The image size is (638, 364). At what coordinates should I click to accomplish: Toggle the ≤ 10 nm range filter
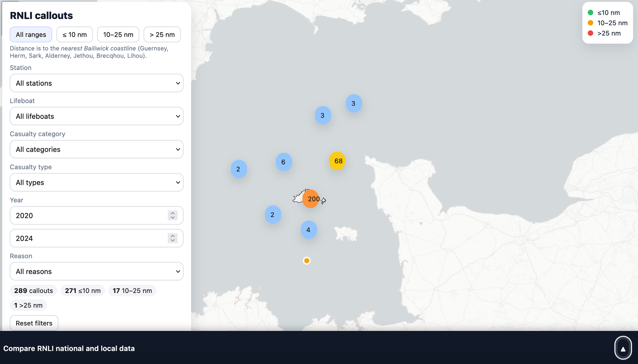coord(75,34)
